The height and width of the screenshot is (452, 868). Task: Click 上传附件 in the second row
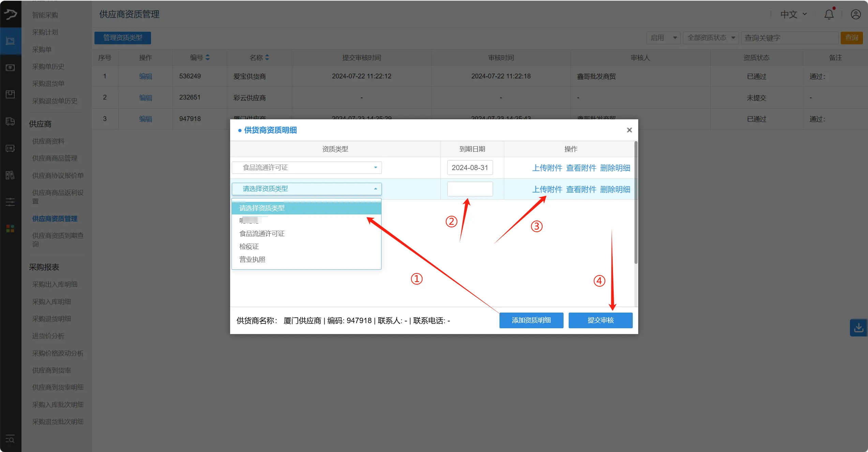pos(547,189)
